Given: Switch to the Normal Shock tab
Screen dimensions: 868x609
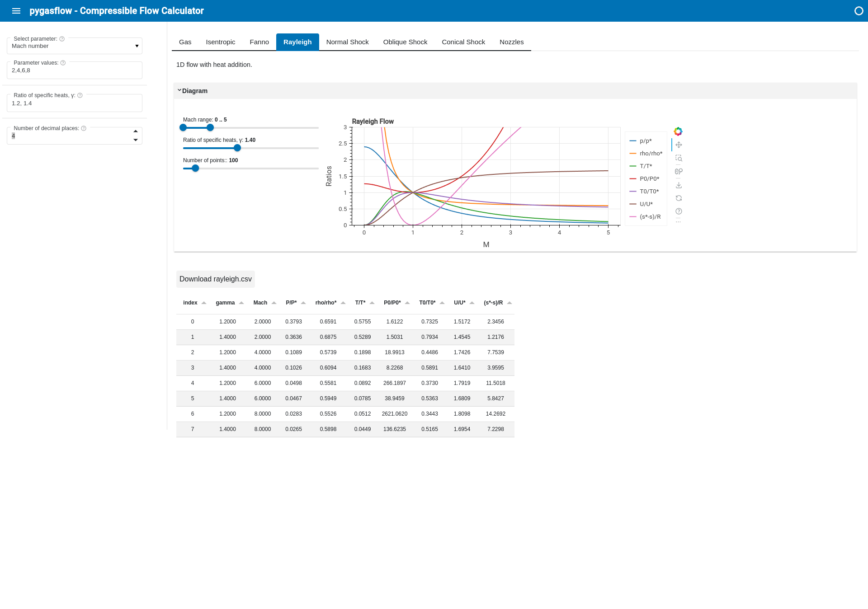Looking at the screenshot, I should 347,42.
